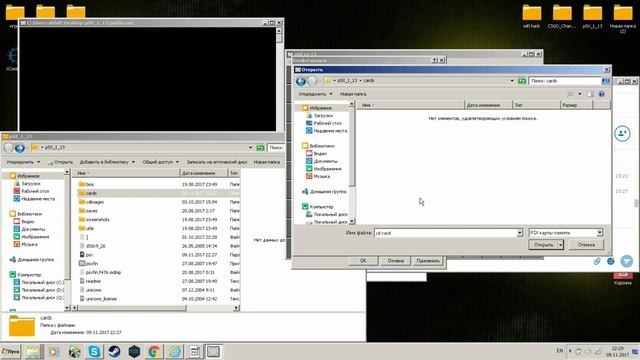Select the CSGO_Chan... desktop folder
Image resolution: width=640 pixels, height=360 pixels.
pyautogui.click(x=562, y=16)
